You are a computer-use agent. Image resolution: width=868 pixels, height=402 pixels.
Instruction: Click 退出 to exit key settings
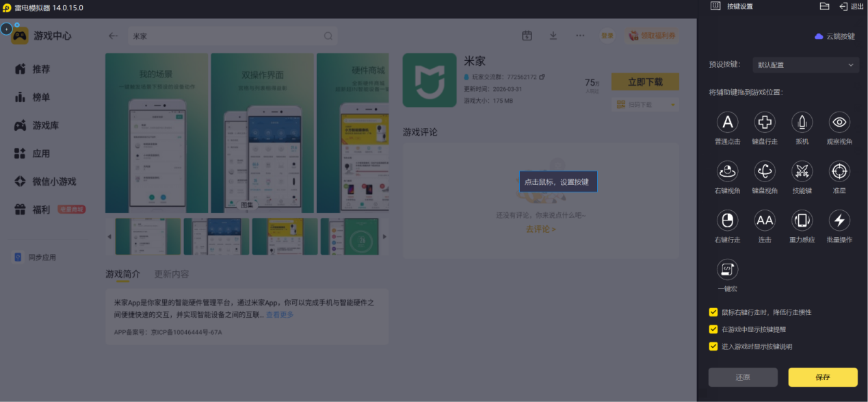852,6
